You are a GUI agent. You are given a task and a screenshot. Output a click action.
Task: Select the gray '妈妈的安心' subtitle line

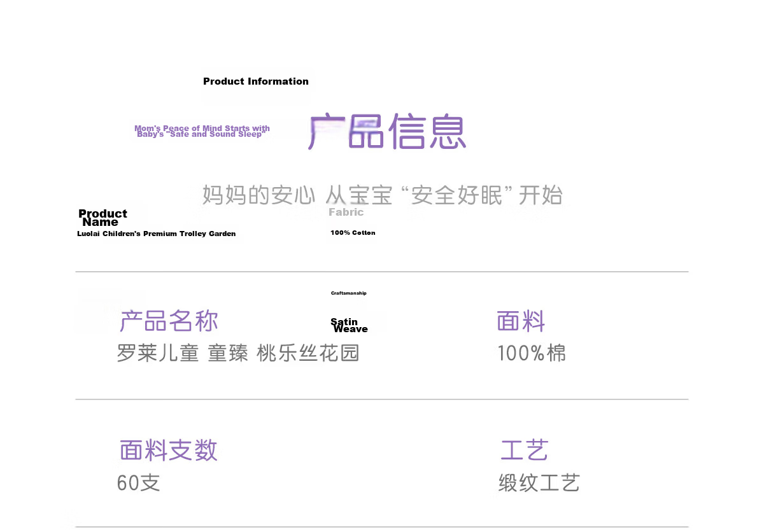383,195
